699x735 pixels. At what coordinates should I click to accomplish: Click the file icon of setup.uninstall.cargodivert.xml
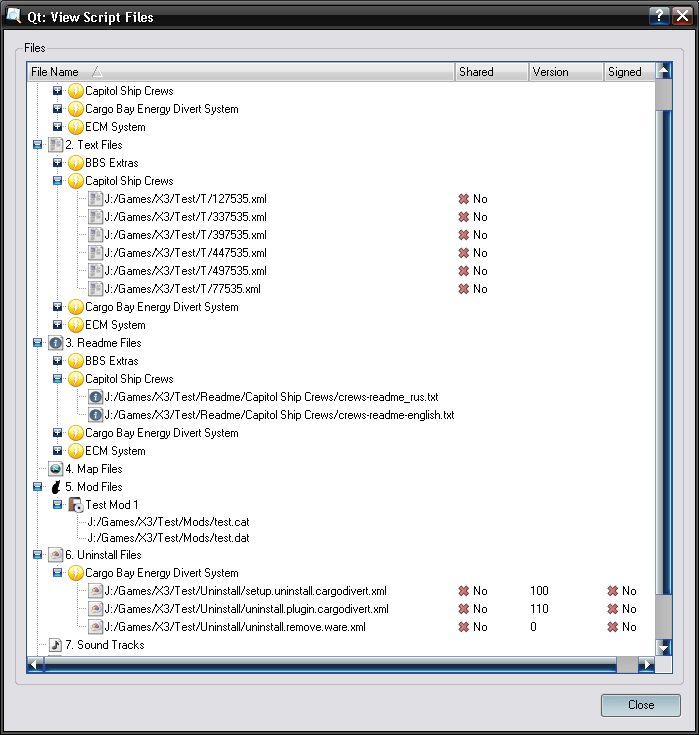pos(95,591)
